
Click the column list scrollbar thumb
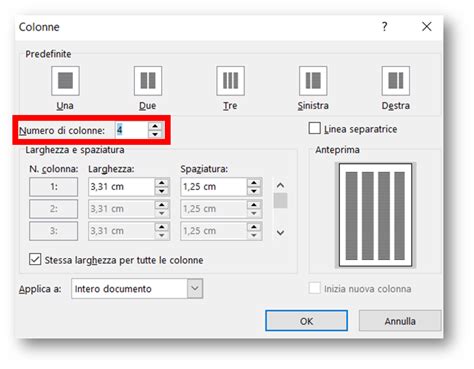click(280, 200)
